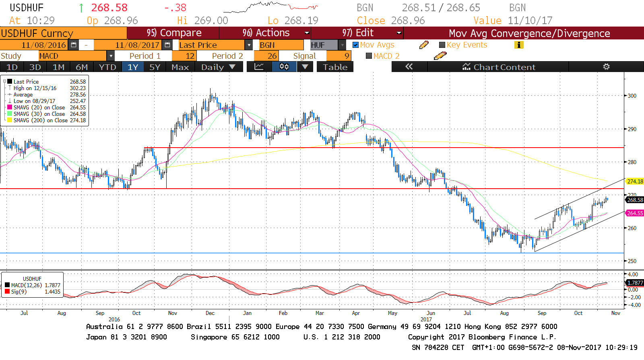
Task: Select the 1M range tab
Action: pos(58,67)
